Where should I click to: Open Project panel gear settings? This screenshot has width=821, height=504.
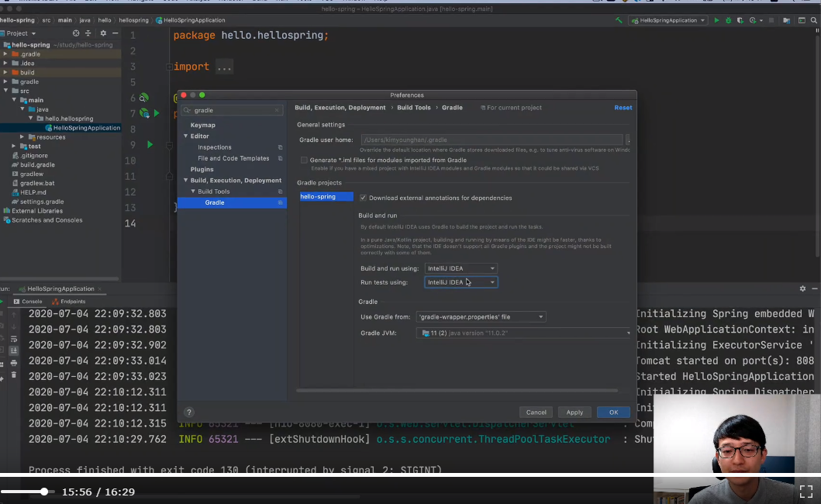pos(103,33)
